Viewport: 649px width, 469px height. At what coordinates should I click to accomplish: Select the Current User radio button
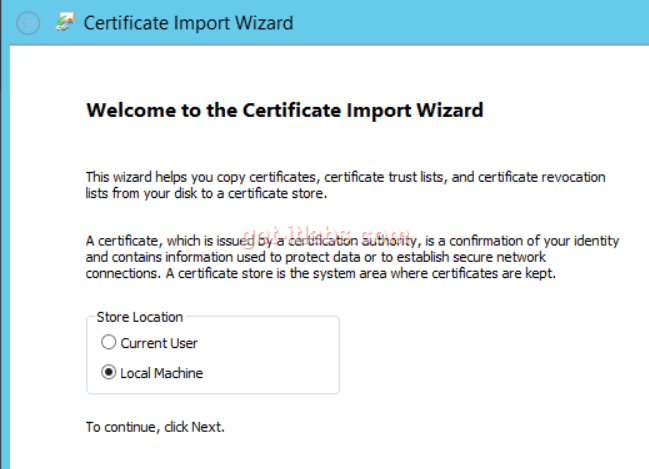point(109,343)
